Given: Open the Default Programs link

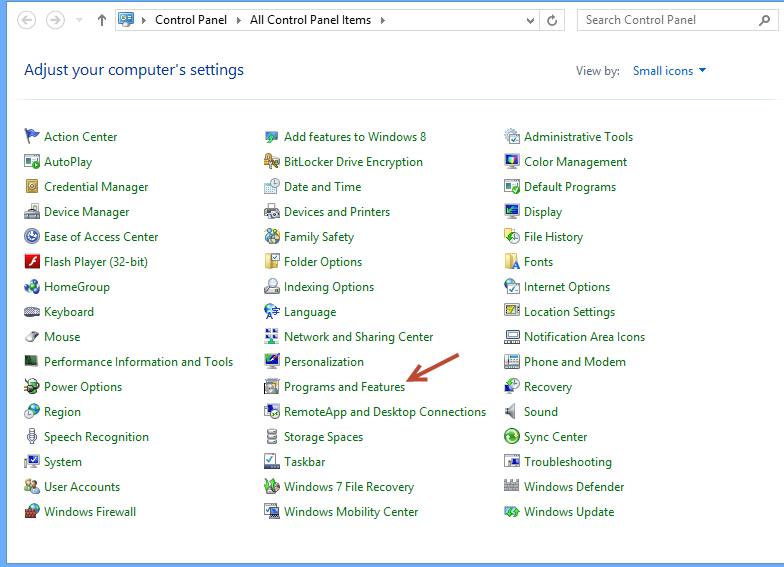Looking at the screenshot, I should [x=570, y=186].
